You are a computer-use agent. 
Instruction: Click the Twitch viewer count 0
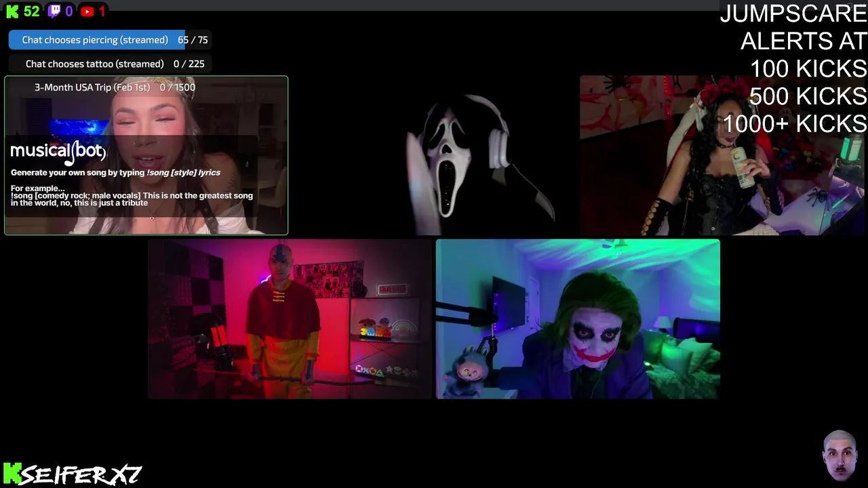[68, 12]
